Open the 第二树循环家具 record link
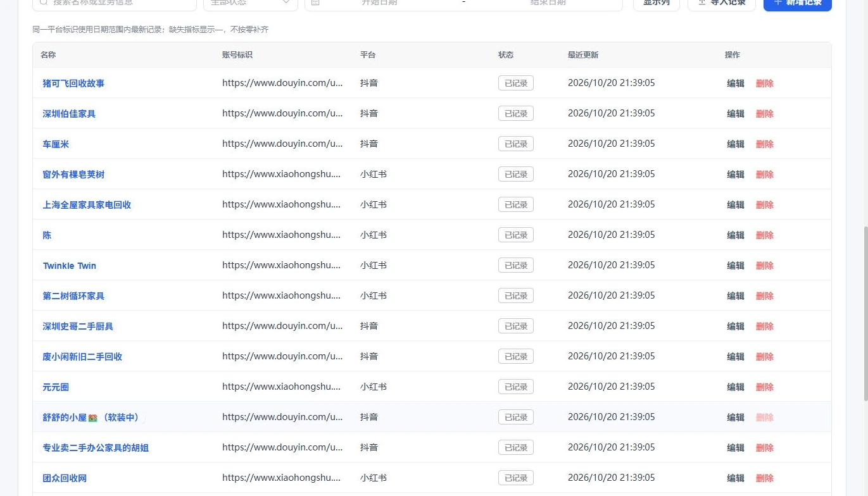 coord(73,296)
